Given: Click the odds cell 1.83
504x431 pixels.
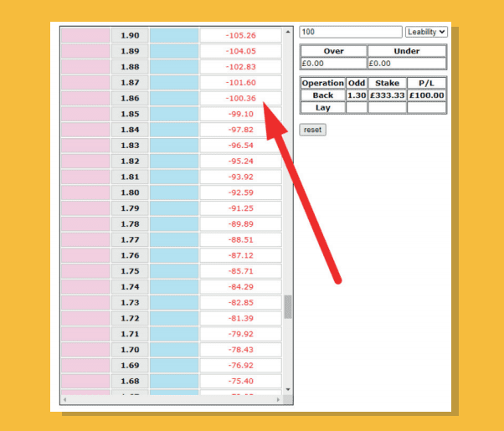Looking at the screenshot, I should point(130,146).
